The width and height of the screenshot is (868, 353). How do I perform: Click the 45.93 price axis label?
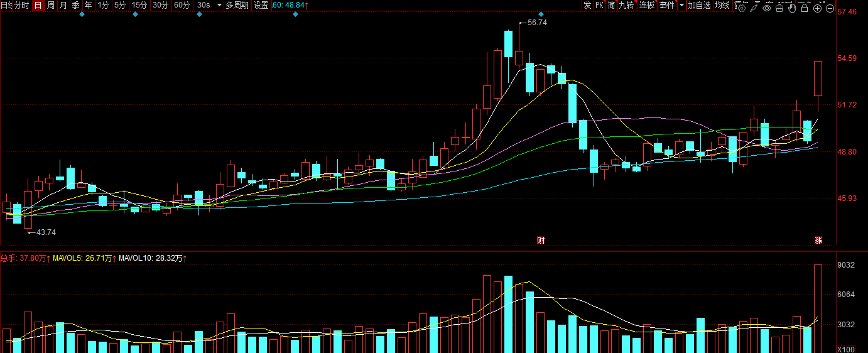(847, 198)
